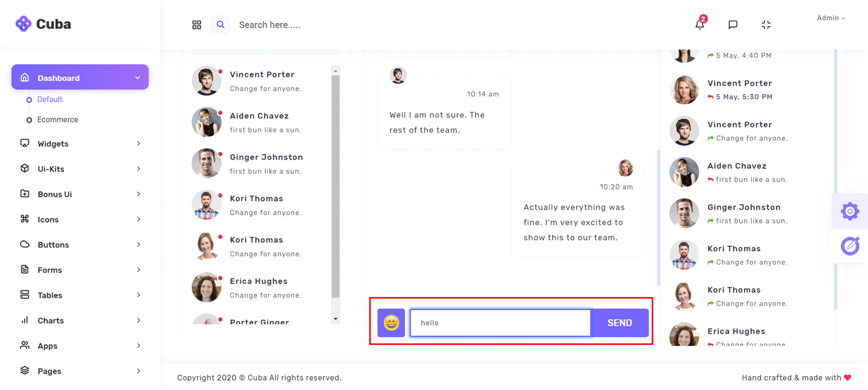Click Vincent Porter avatar in contact list
Viewport: 868px width, 390px height.
[206, 81]
